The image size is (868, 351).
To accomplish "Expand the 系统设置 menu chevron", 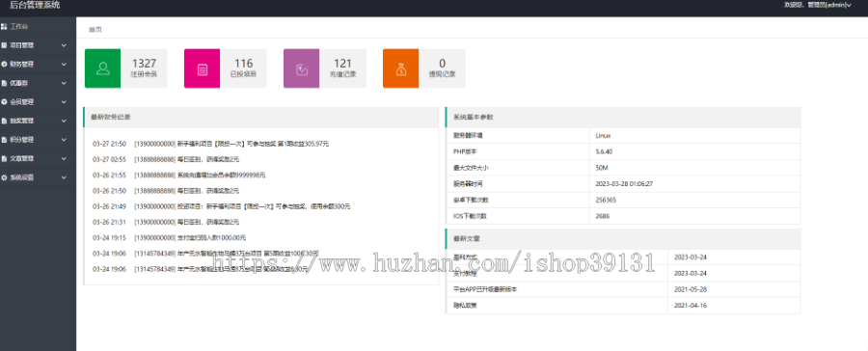I will point(64,177).
